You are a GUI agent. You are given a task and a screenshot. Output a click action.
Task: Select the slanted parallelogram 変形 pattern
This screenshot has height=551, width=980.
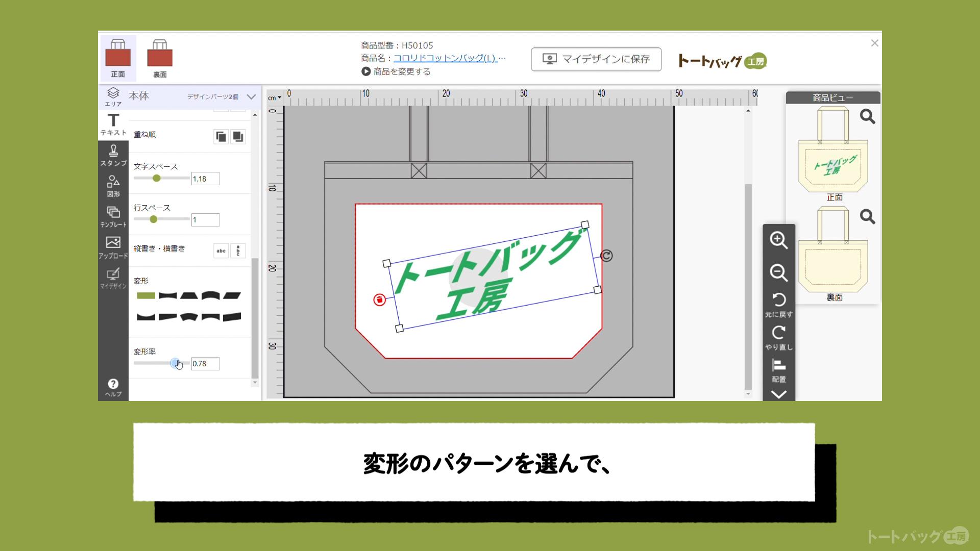click(x=232, y=296)
